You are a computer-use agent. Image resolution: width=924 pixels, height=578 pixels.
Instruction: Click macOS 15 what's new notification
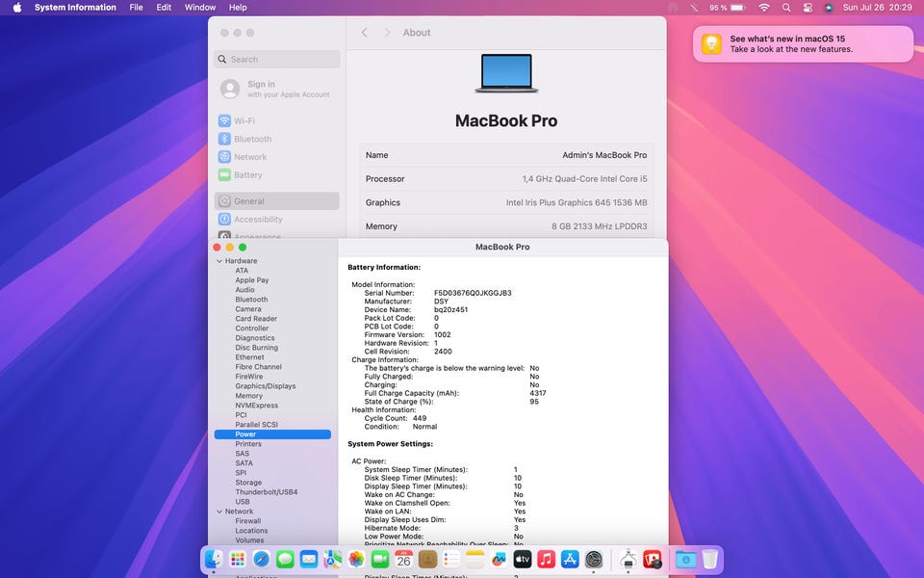(803, 43)
